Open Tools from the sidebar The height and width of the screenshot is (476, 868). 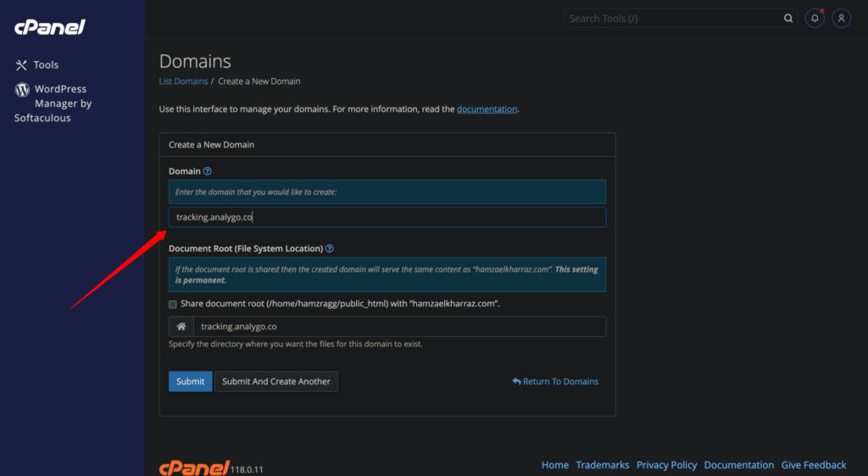point(37,65)
